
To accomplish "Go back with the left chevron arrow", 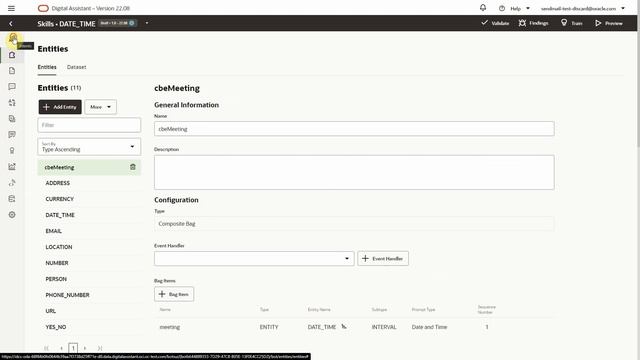I will [11, 24].
